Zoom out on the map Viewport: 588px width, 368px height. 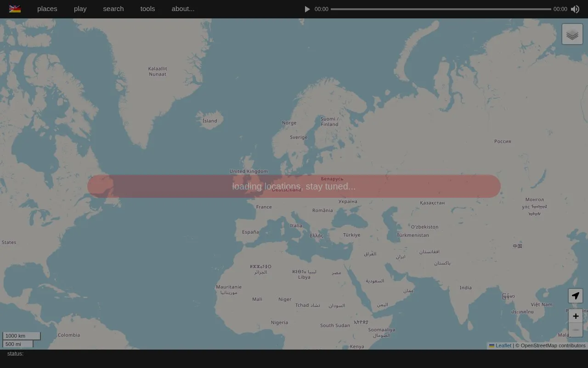(576, 330)
